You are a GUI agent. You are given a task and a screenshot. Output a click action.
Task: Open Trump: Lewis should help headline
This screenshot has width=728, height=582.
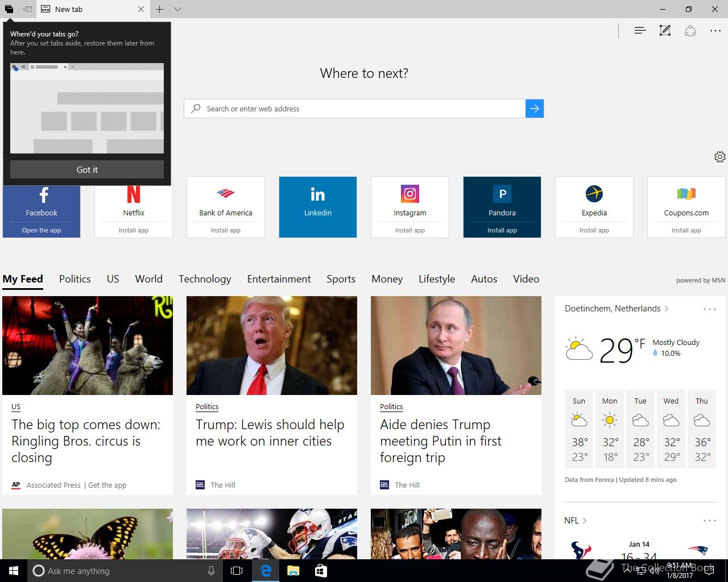click(x=270, y=433)
